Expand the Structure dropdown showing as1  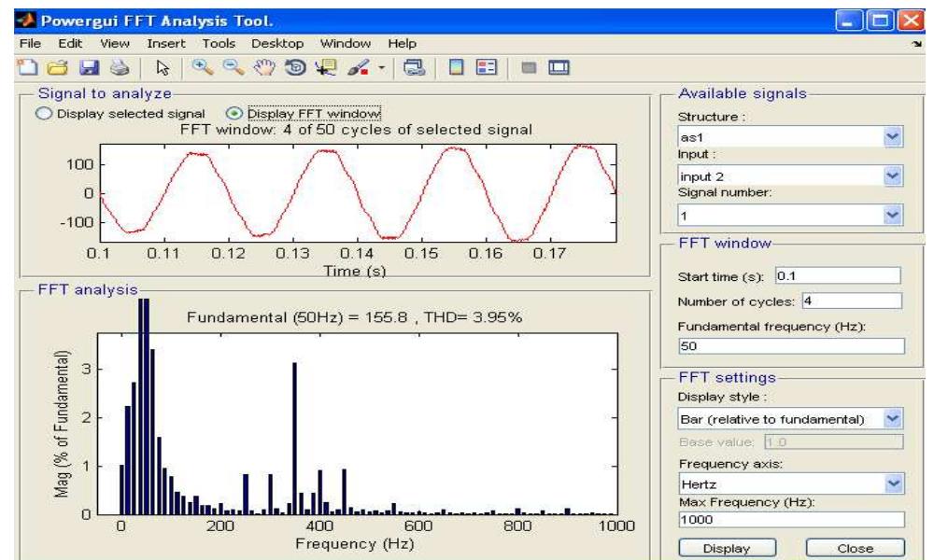[892, 136]
